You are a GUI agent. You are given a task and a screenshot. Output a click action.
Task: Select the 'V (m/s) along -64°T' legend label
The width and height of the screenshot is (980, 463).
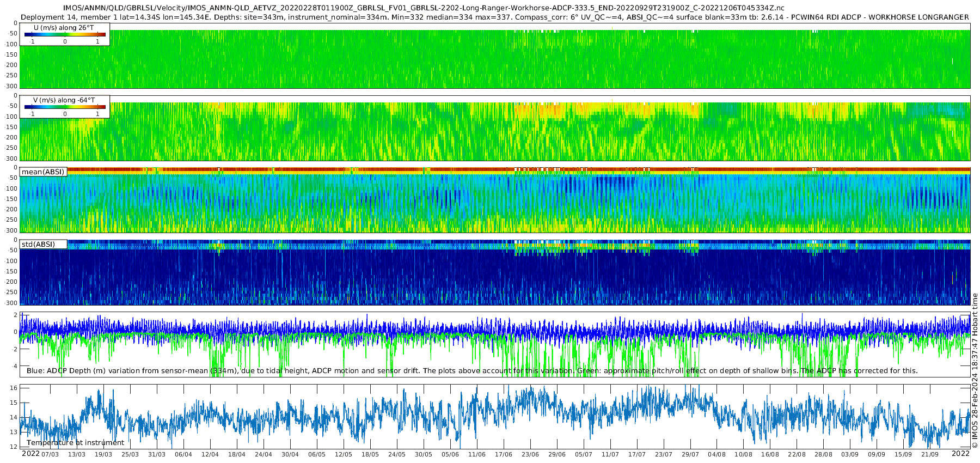pyautogui.click(x=64, y=100)
